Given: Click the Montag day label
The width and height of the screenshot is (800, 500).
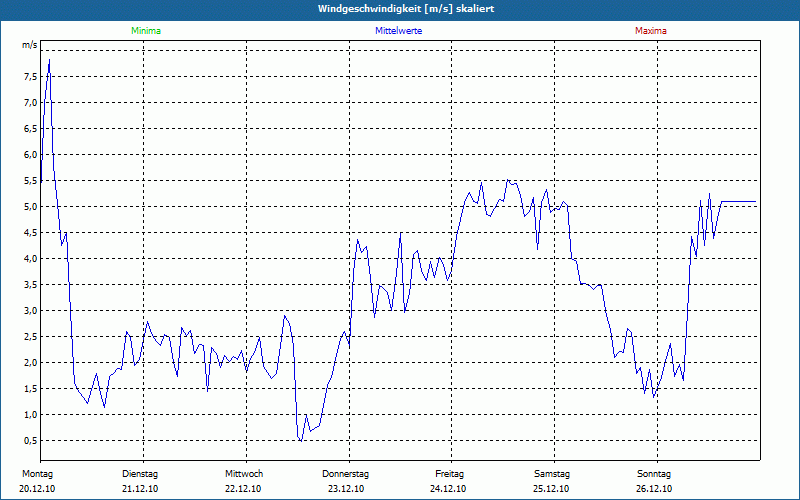Looking at the screenshot, I should 37,474.
